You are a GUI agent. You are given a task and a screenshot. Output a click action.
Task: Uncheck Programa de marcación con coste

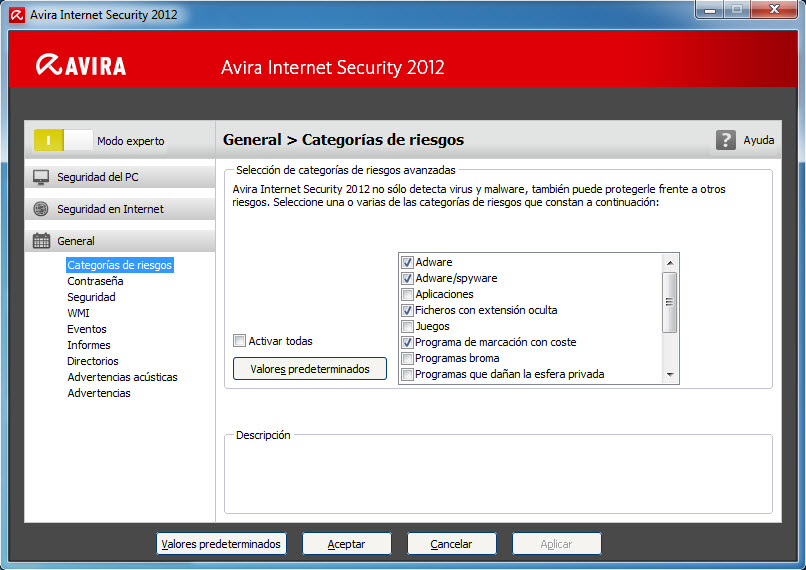pyautogui.click(x=407, y=342)
